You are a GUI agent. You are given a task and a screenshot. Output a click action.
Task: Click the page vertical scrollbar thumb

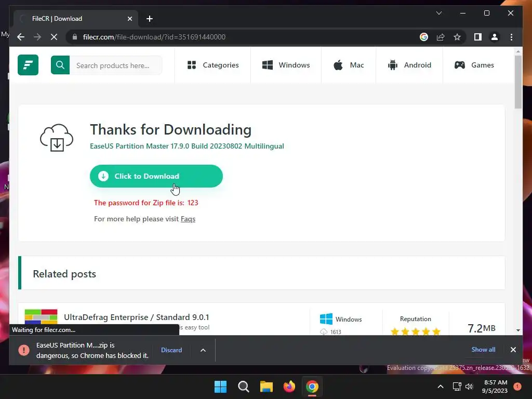pyautogui.click(x=518, y=82)
